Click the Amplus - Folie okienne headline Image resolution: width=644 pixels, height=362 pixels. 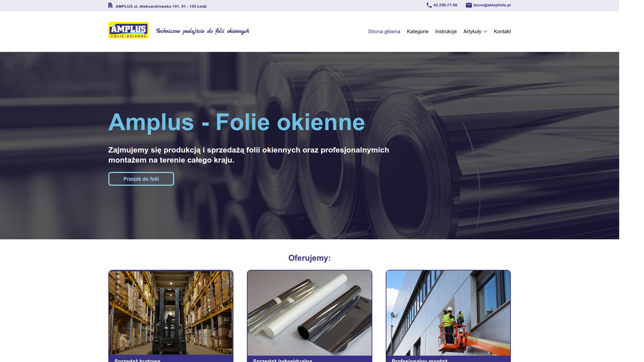[x=236, y=122]
